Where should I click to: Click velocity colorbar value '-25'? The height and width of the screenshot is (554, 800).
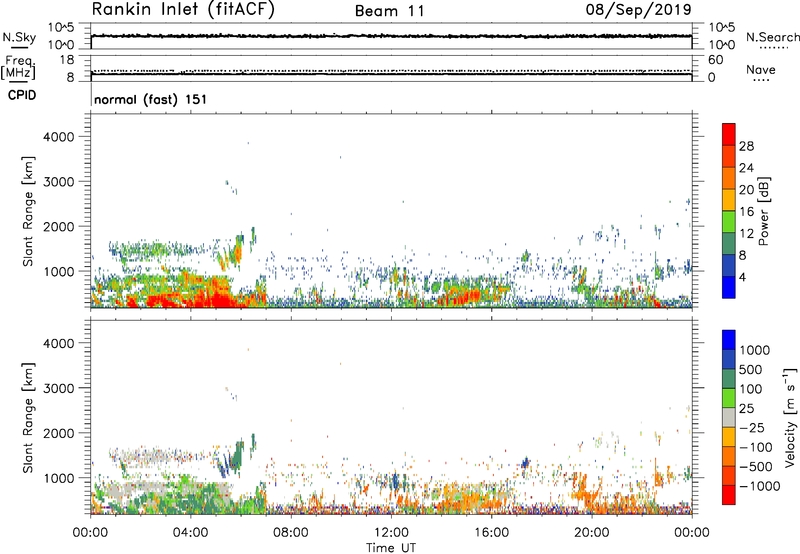pos(751,427)
